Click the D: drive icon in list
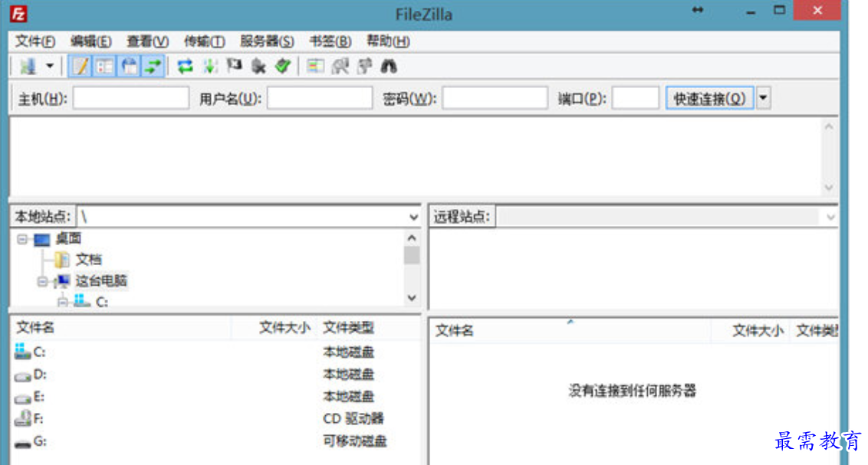Viewport: 868px width, 465px height. point(23,375)
